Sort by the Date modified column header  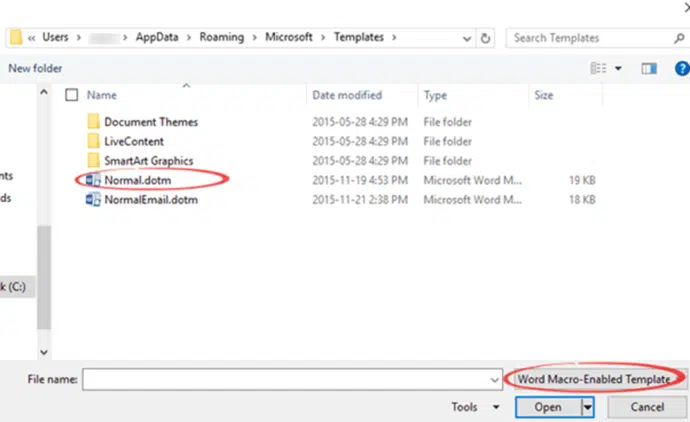pos(347,95)
